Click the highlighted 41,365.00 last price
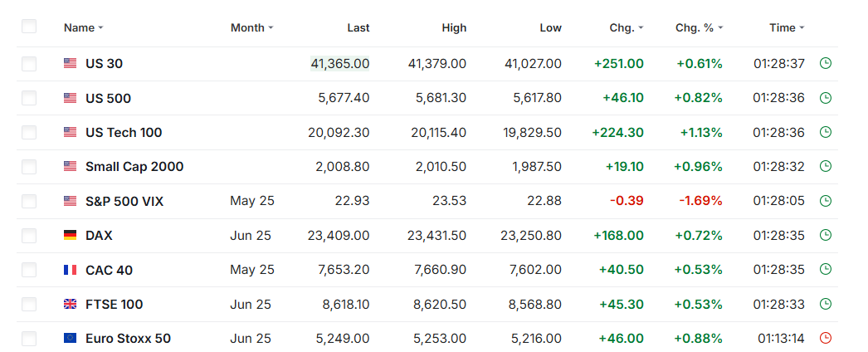 pyautogui.click(x=339, y=63)
